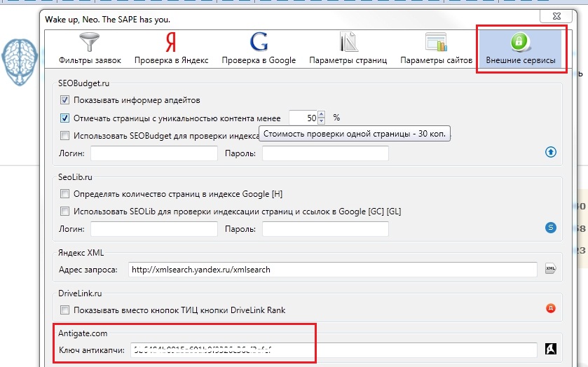The width and height of the screenshot is (588, 367).
Task: Tick Показывать вместо кнопок ТИЦ DriveLink Rank
Action: click(x=65, y=310)
